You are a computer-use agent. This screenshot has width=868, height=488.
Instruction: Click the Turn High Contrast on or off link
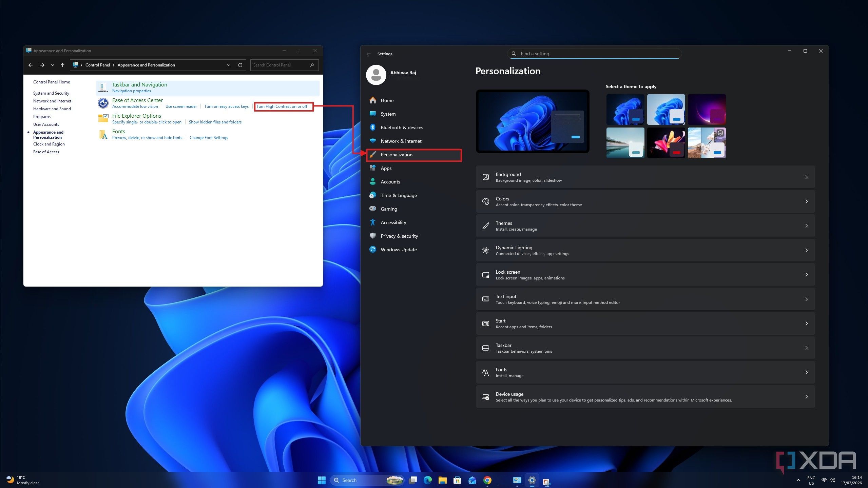click(x=282, y=106)
